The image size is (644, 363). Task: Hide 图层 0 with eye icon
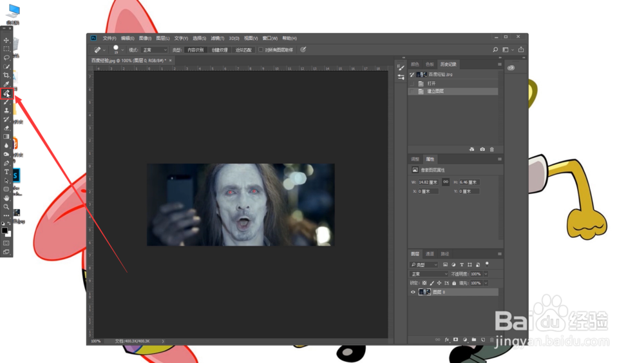coord(413,292)
